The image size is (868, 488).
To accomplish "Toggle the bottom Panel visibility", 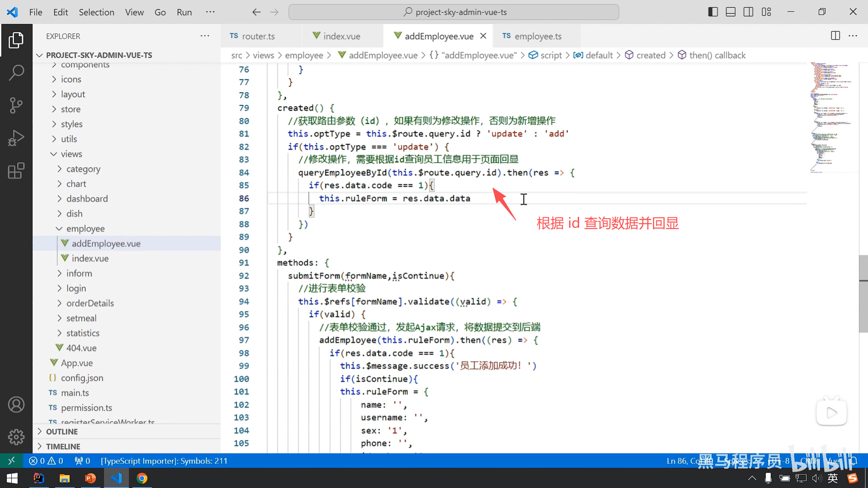I will tap(731, 12).
